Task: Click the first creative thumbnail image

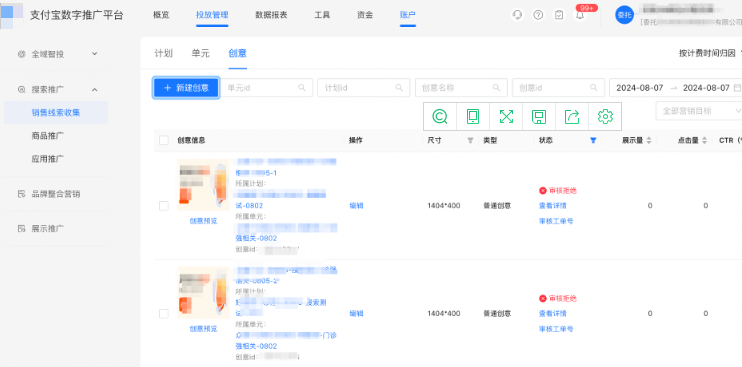Action: 203,185
